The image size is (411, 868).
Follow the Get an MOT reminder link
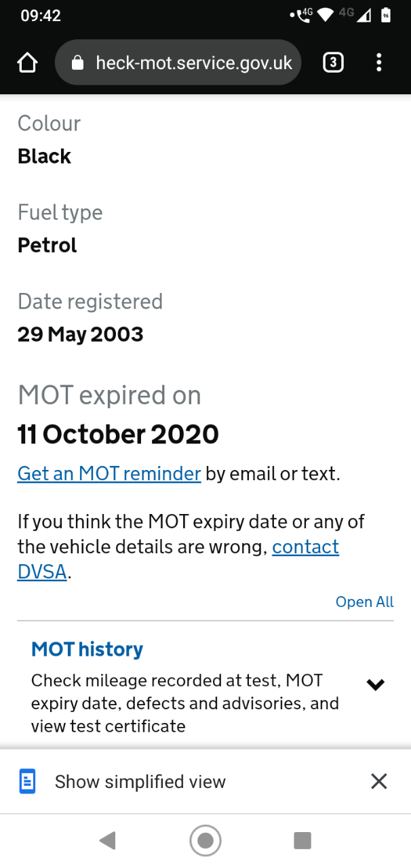(109, 473)
